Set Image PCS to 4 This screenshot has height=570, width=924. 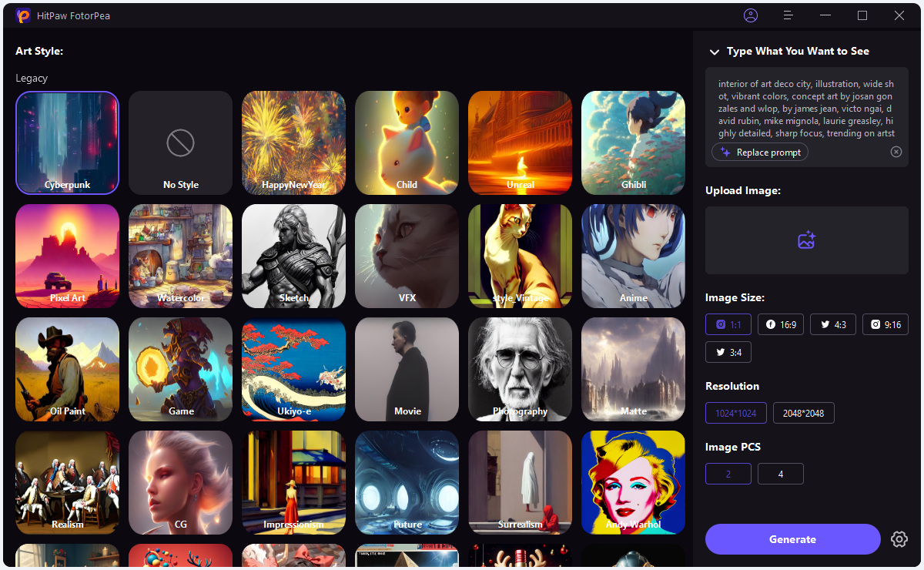coord(781,474)
